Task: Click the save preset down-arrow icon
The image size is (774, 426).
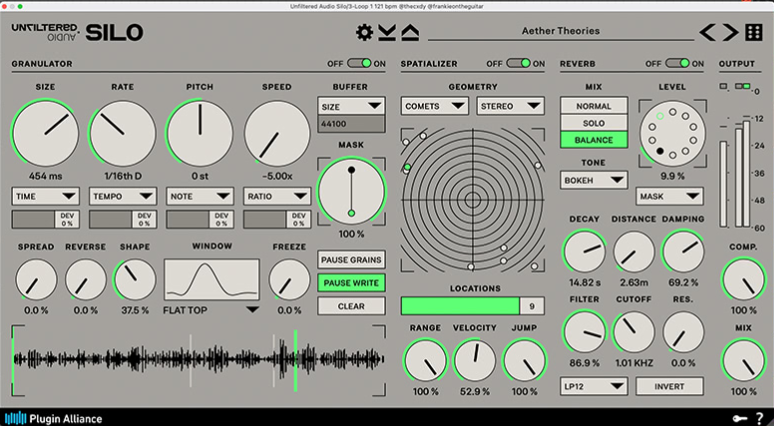Action: click(387, 32)
